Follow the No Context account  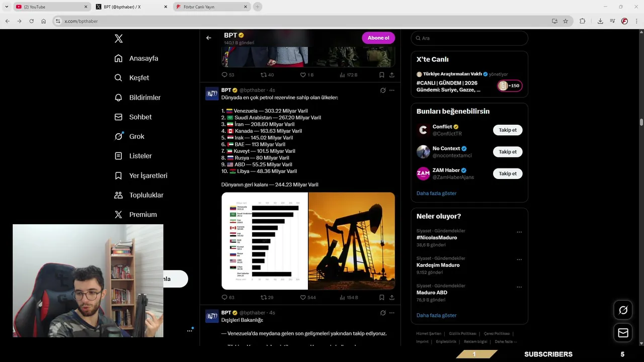(x=508, y=152)
